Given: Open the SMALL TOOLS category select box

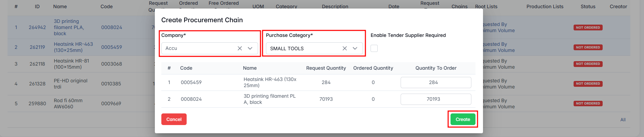Looking at the screenshot, I should tap(303, 49).
